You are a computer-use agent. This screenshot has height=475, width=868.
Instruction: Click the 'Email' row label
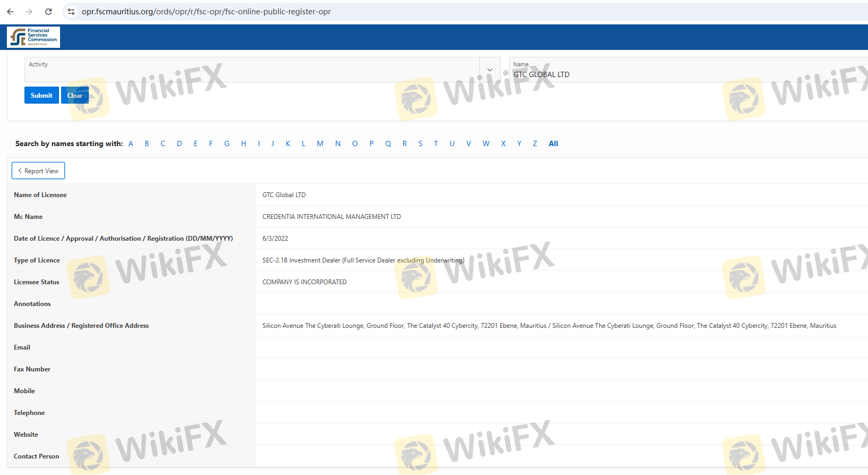coord(22,347)
